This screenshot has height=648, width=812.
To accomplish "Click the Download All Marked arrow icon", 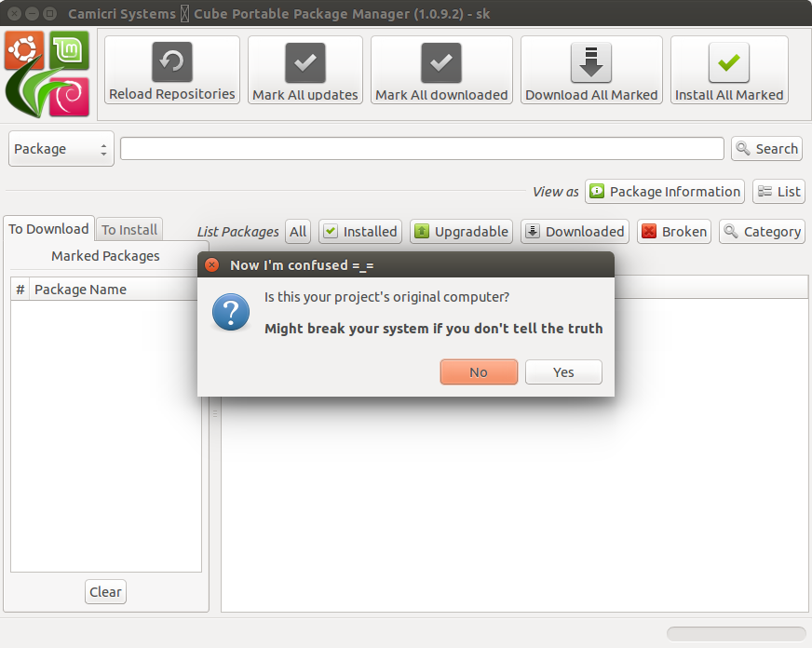I will point(591,62).
